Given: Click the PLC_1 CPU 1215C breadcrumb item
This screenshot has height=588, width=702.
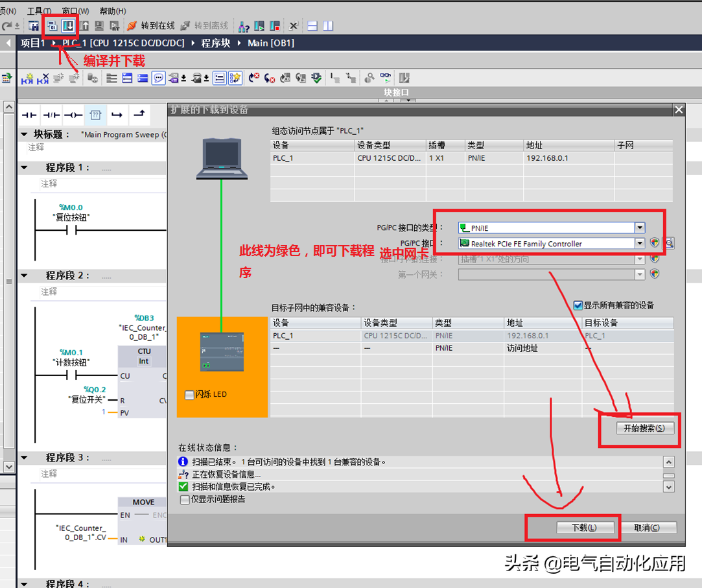Looking at the screenshot, I should pos(123,43).
